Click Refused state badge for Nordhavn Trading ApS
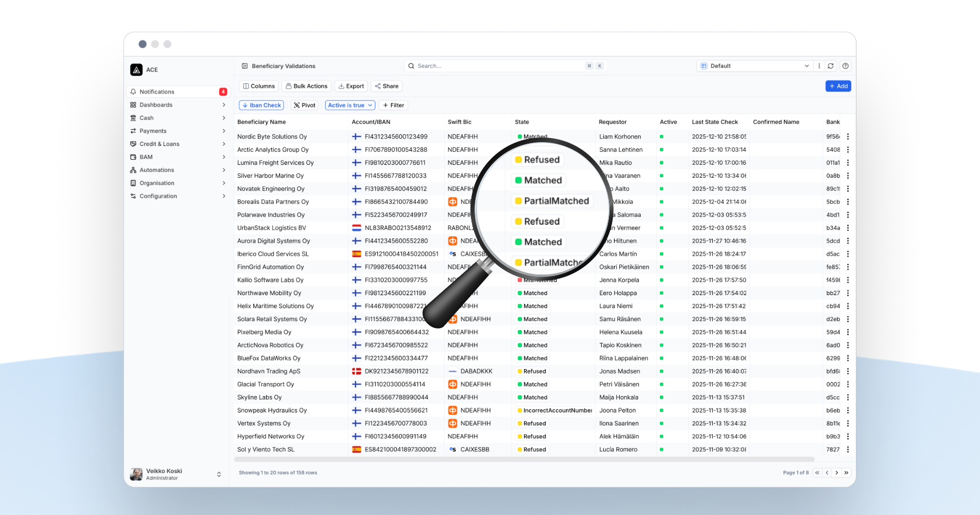Viewport: 980px width, 515px height. [531, 371]
